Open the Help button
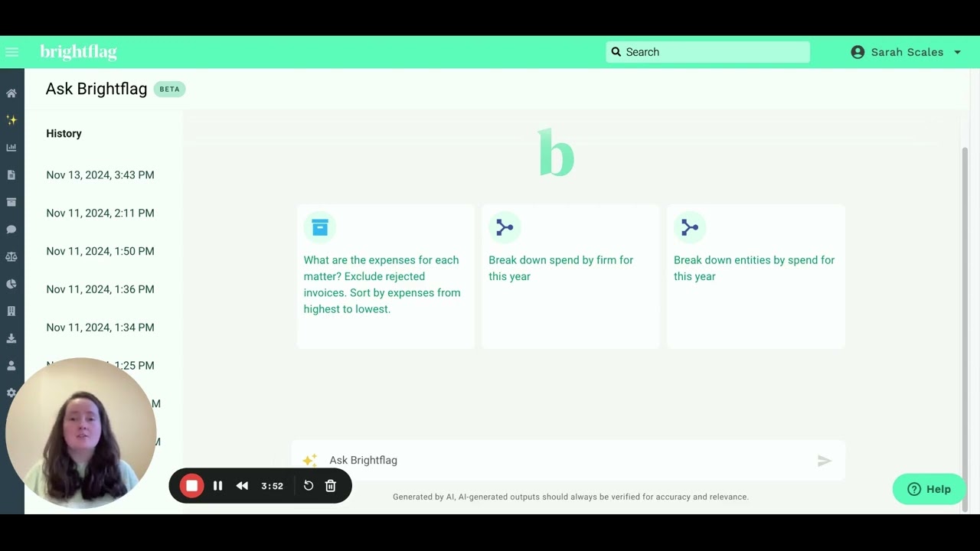Image resolution: width=980 pixels, height=551 pixels. [929, 489]
